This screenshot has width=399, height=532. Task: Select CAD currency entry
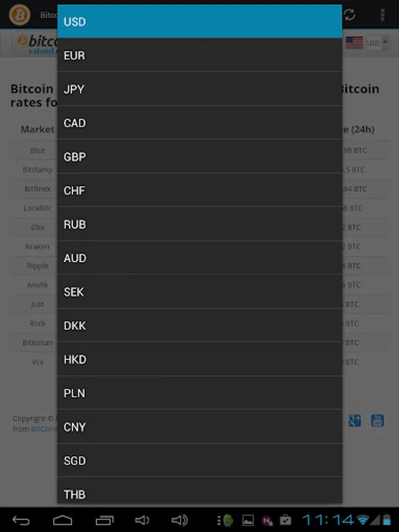pos(199,123)
